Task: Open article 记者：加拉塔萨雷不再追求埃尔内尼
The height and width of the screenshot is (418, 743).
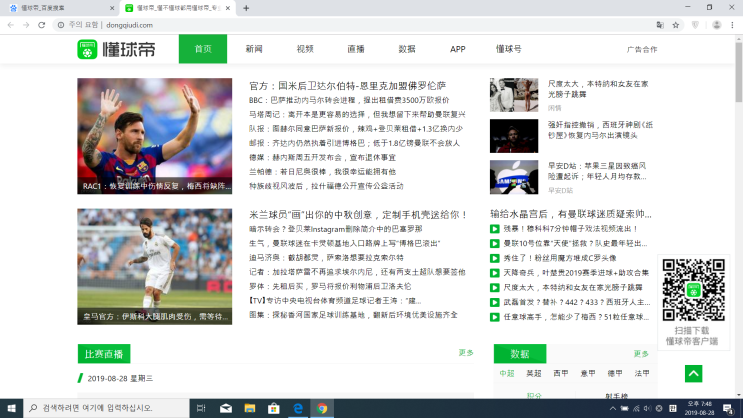Action: (x=357, y=272)
